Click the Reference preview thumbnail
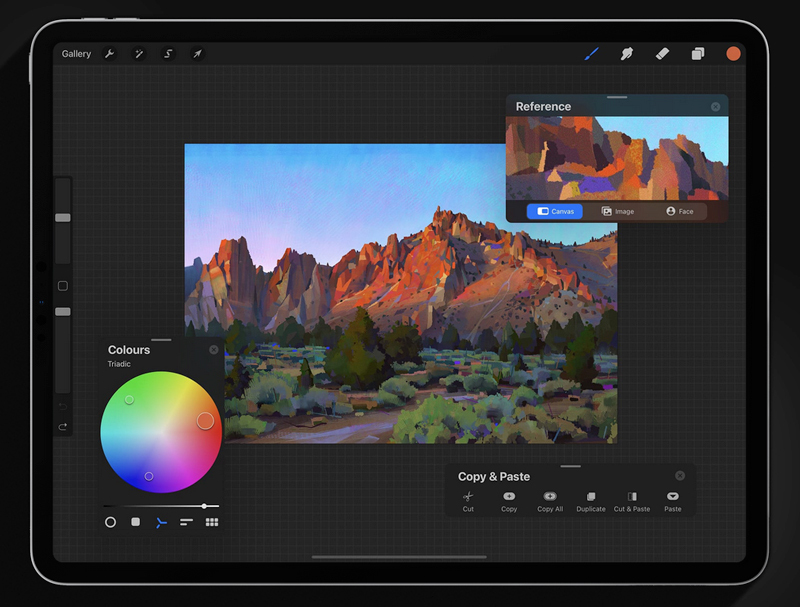The width and height of the screenshot is (800, 607). point(617,158)
